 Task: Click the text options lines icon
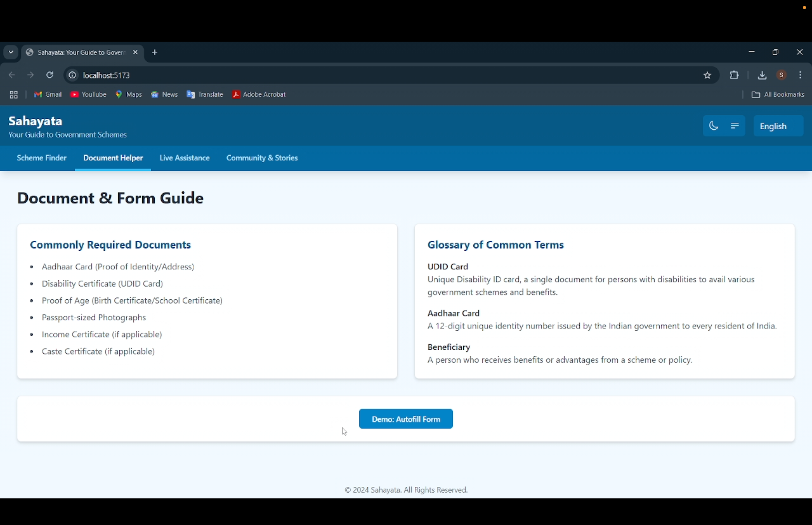click(x=735, y=126)
